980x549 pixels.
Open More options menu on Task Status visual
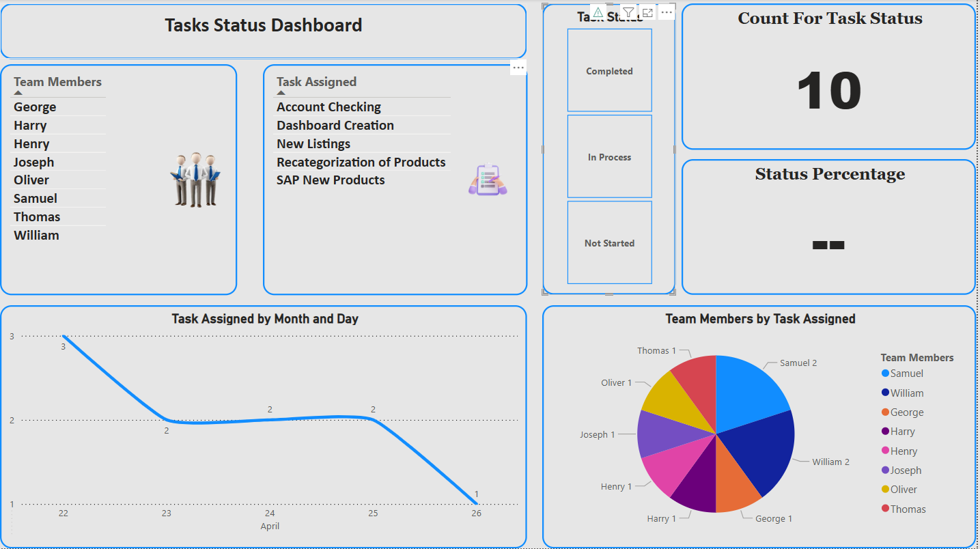[666, 12]
